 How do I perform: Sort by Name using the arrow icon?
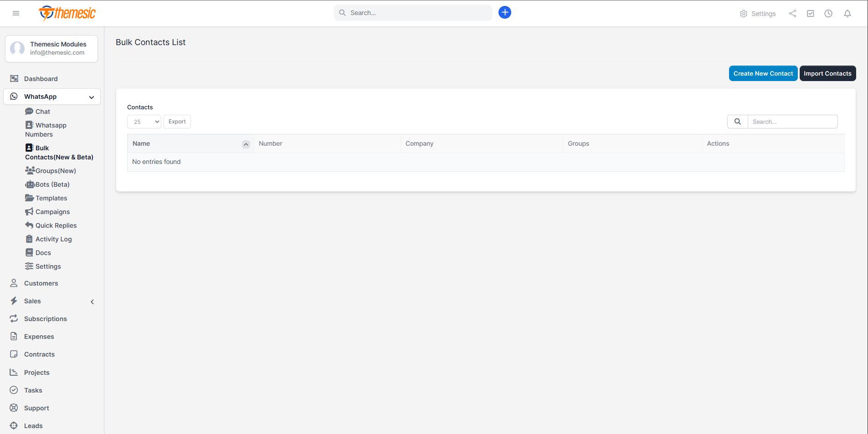point(246,144)
